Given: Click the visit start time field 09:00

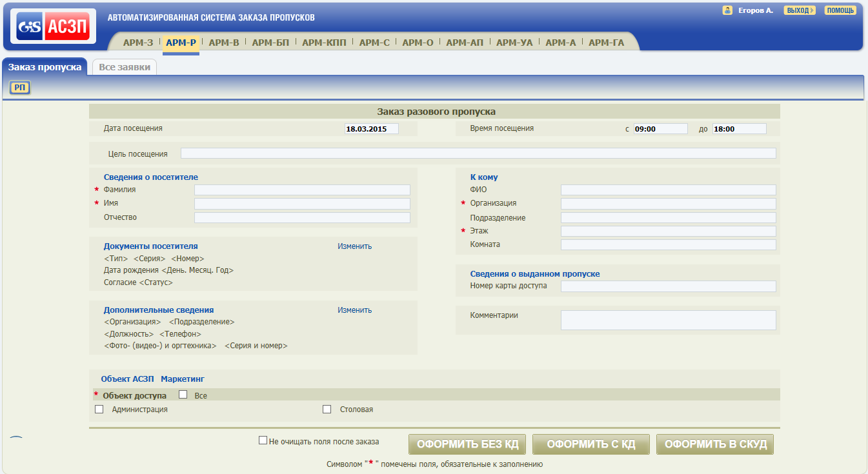Looking at the screenshot, I should [x=661, y=129].
